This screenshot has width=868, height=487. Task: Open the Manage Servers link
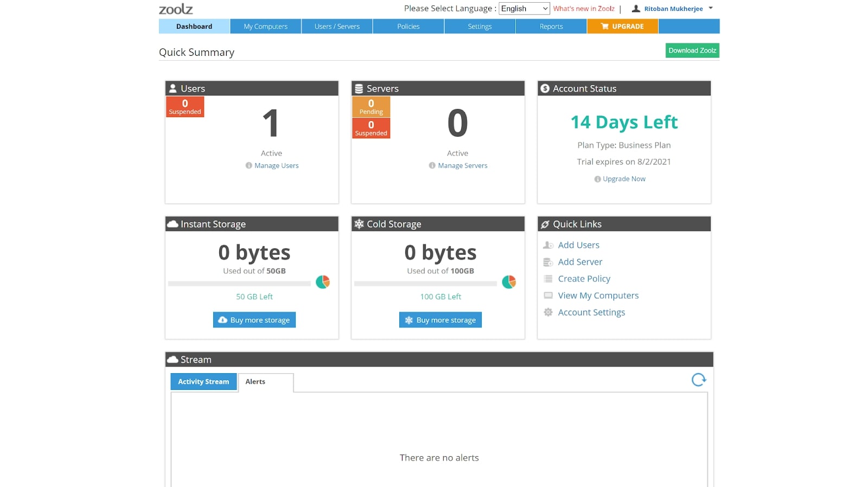click(x=463, y=165)
